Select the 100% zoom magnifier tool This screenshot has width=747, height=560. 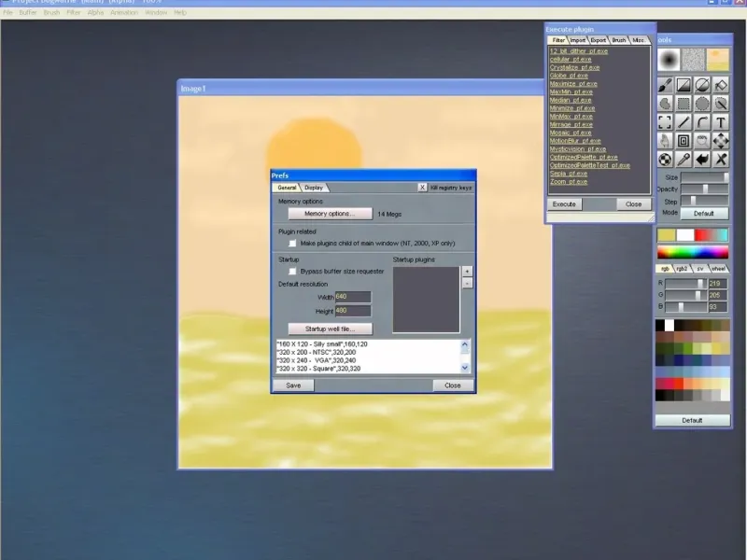click(702, 141)
